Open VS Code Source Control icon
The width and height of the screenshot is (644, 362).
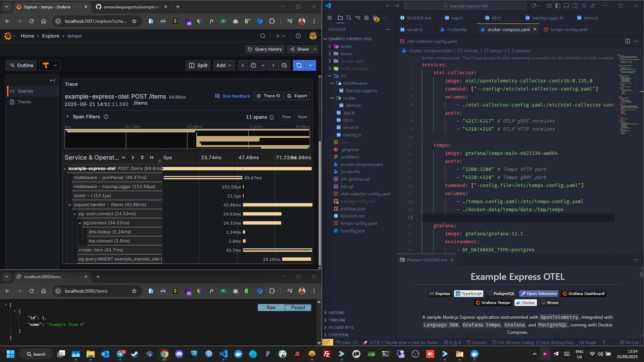point(358,18)
